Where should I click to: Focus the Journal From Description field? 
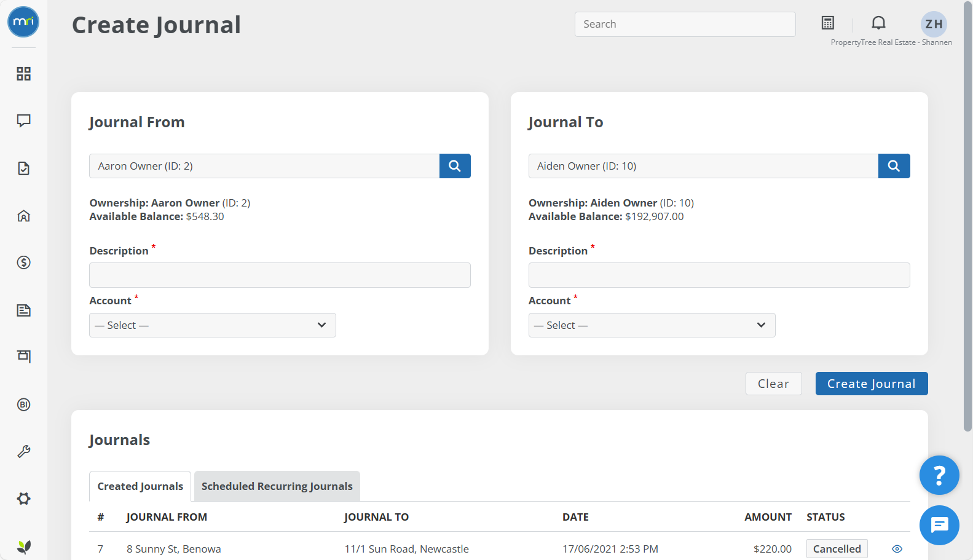tap(280, 275)
